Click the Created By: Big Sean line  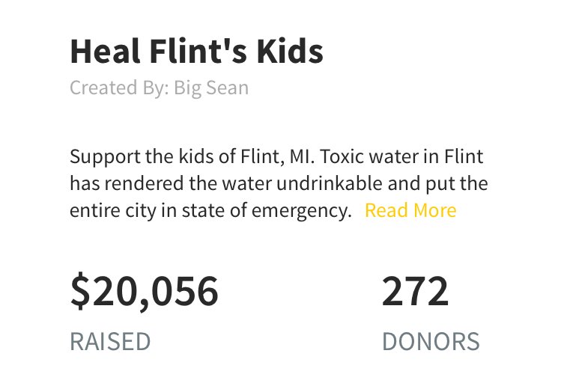160,88
